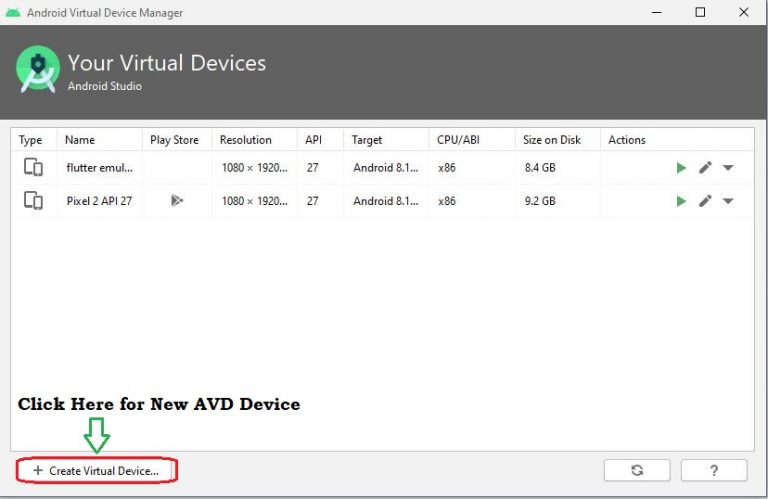This screenshot has height=499, width=768.
Task: Sort by the API column header
Action: (x=313, y=140)
